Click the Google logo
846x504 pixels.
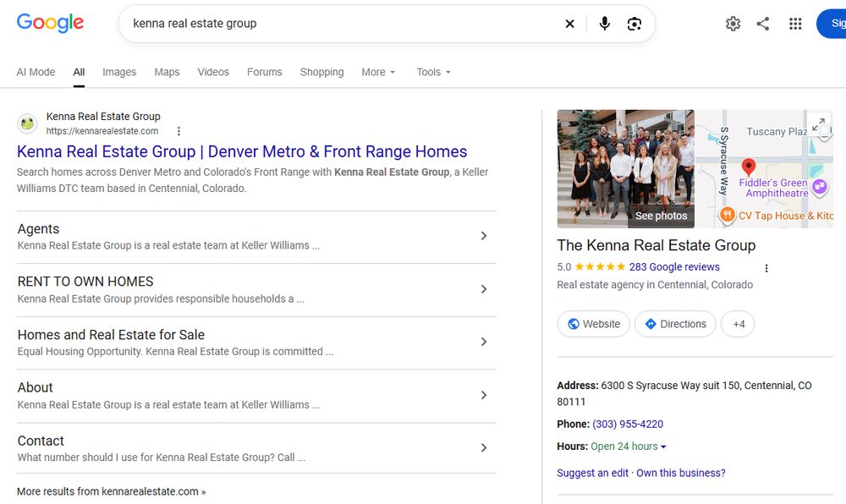[50, 23]
